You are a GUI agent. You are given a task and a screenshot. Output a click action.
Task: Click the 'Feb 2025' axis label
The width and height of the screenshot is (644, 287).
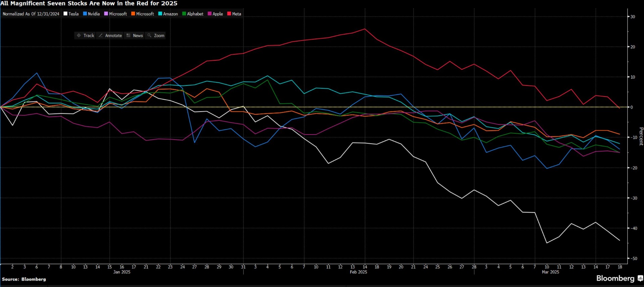pos(358,272)
